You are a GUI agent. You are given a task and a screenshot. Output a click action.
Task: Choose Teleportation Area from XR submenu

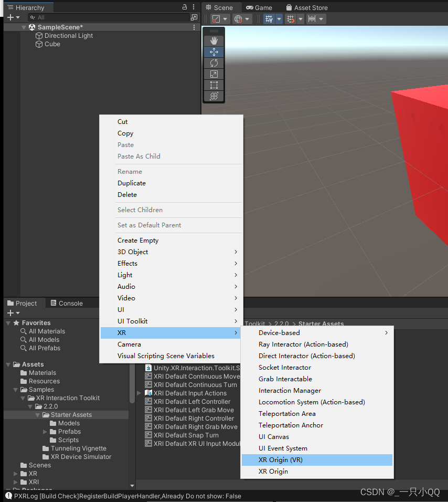click(317, 414)
